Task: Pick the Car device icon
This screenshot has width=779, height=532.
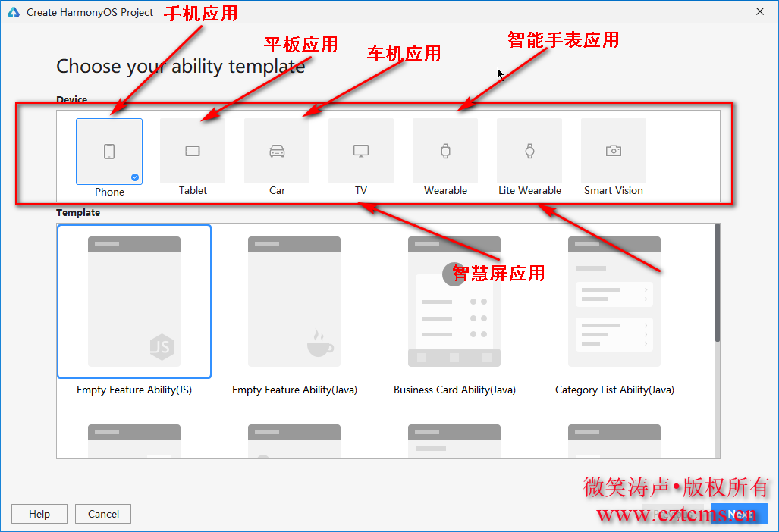Action: pos(277,151)
